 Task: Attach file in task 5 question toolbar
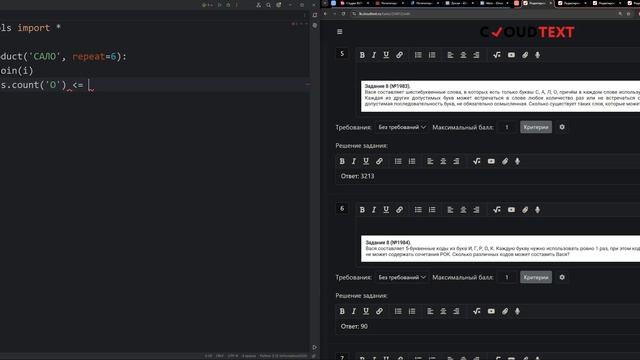(525, 55)
